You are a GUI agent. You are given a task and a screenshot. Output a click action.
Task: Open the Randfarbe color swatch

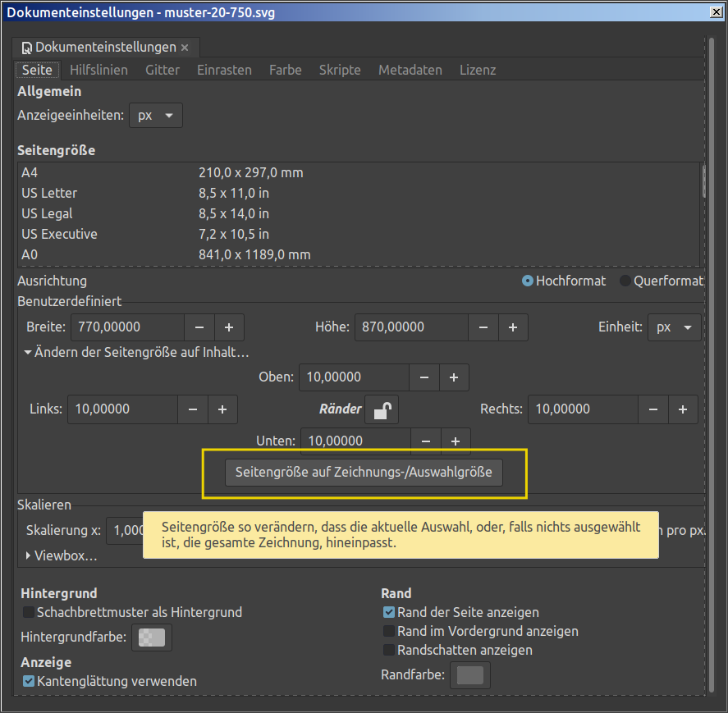point(470,675)
